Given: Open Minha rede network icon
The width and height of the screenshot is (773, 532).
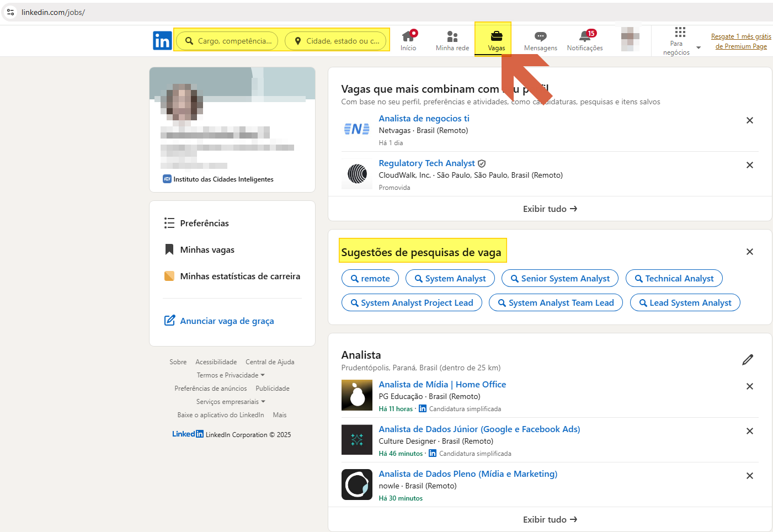Looking at the screenshot, I should tap(452, 41).
